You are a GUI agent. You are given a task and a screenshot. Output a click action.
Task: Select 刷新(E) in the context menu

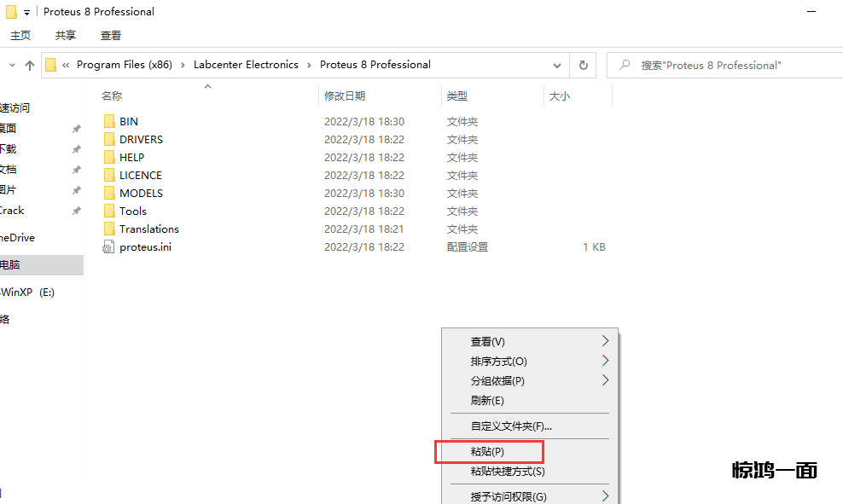click(487, 401)
